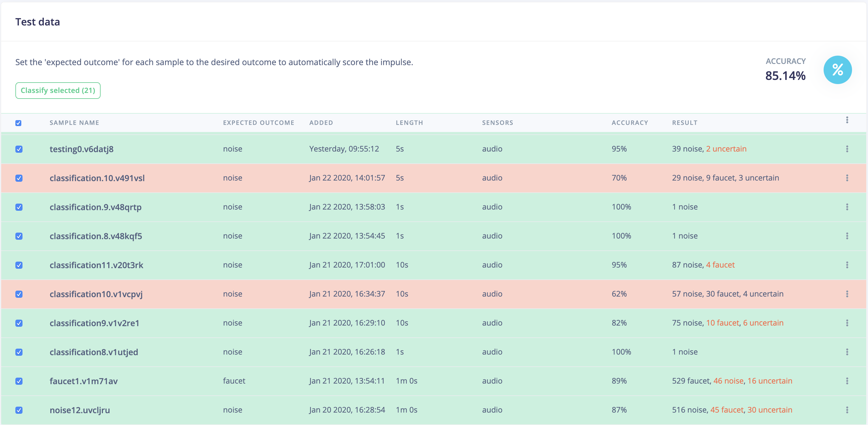The height and width of the screenshot is (425, 868).
Task: Open the row options for classification10.v1vcpvj
Action: click(x=847, y=294)
